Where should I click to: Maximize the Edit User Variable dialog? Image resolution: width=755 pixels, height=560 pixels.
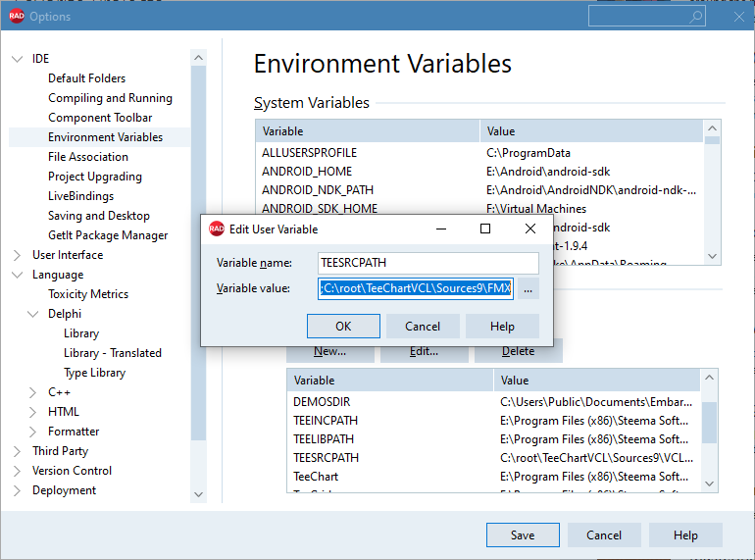[x=485, y=229]
